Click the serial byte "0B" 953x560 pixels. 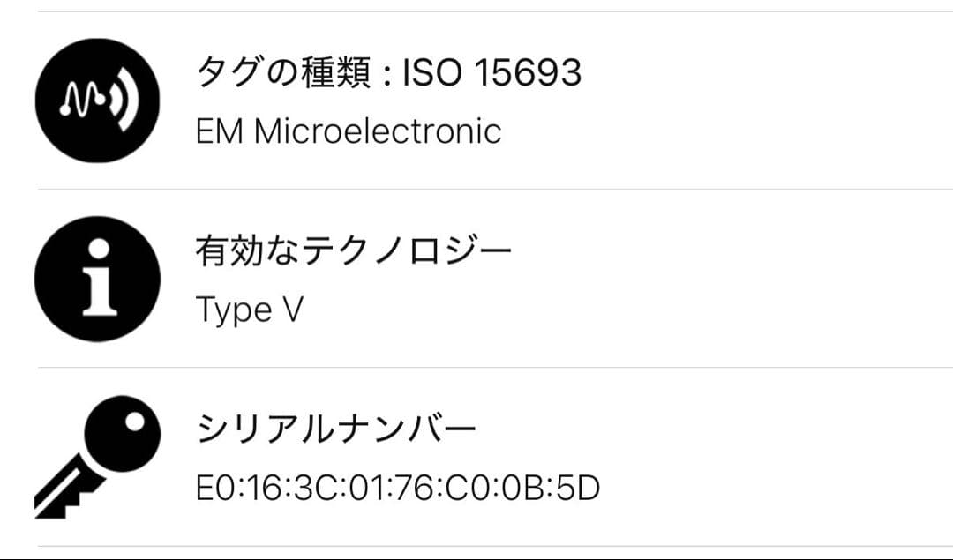(524, 487)
